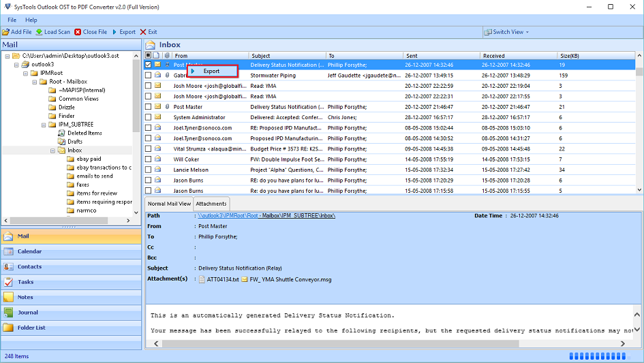Open the Switch View dropdown
The image size is (644, 363).
[506, 32]
